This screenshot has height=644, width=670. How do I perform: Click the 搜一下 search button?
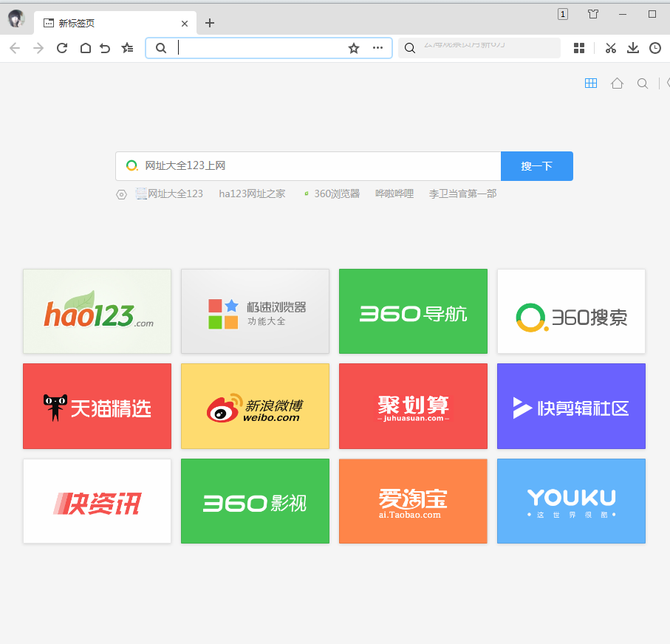point(537,166)
